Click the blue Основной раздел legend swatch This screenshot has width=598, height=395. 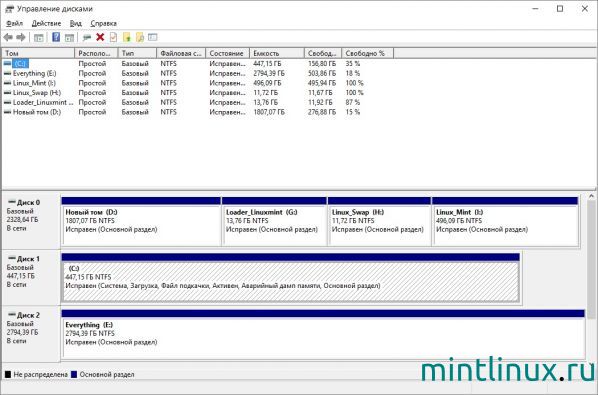point(74,374)
